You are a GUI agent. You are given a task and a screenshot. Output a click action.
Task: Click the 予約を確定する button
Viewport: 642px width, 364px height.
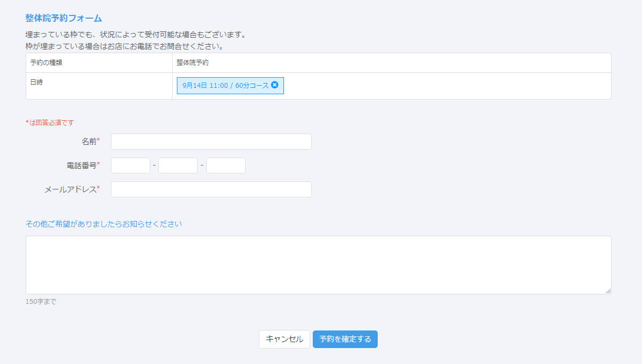click(345, 339)
